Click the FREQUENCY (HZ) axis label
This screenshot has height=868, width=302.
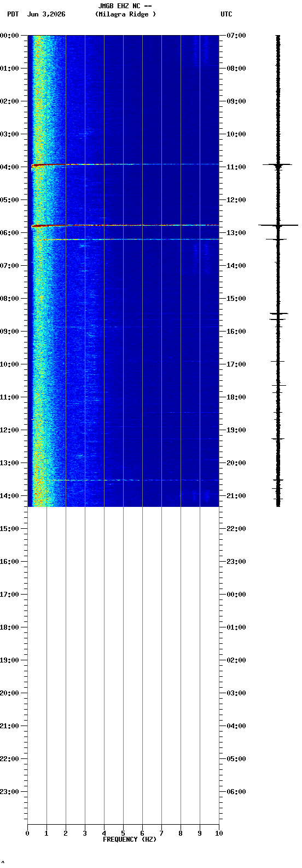130,840
